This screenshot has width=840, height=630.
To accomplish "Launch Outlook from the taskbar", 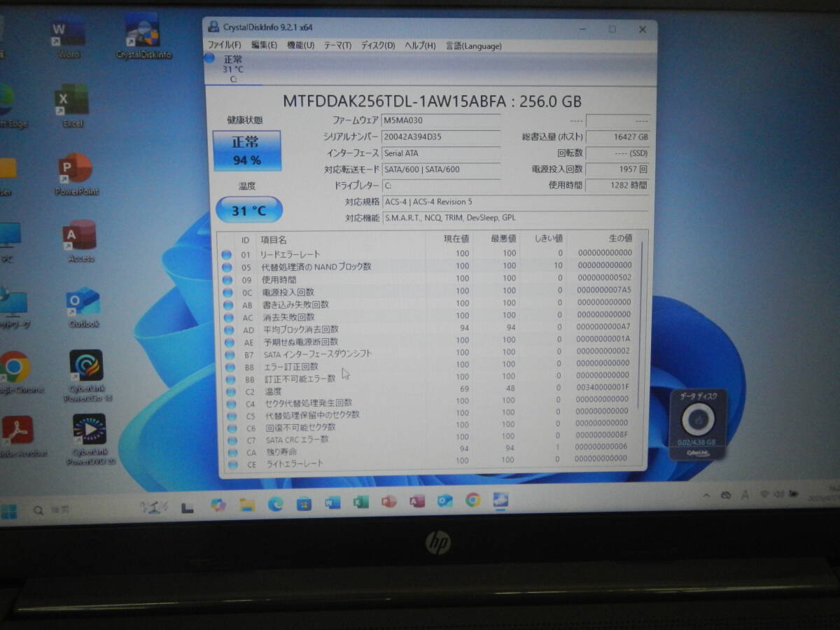I will (x=445, y=500).
